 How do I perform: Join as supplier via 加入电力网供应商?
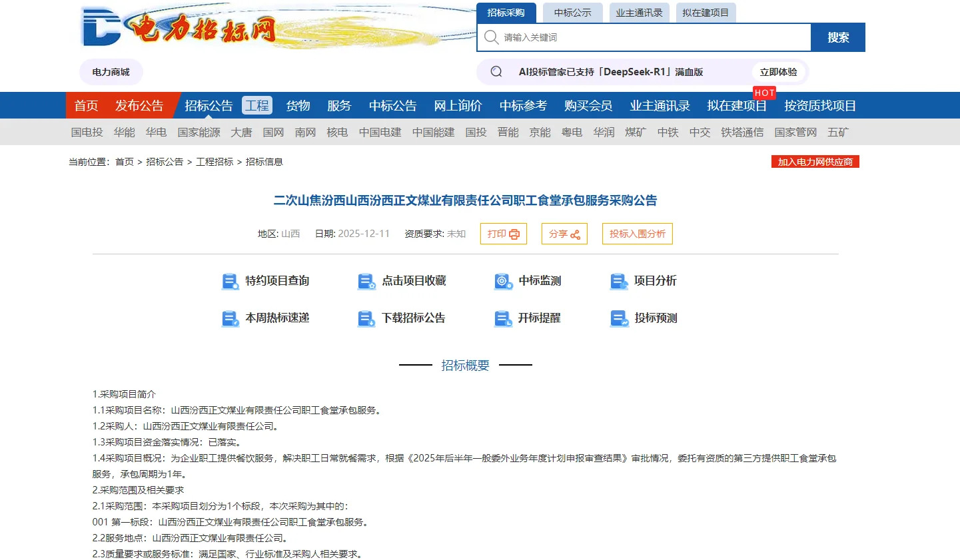pyautogui.click(x=815, y=161)
